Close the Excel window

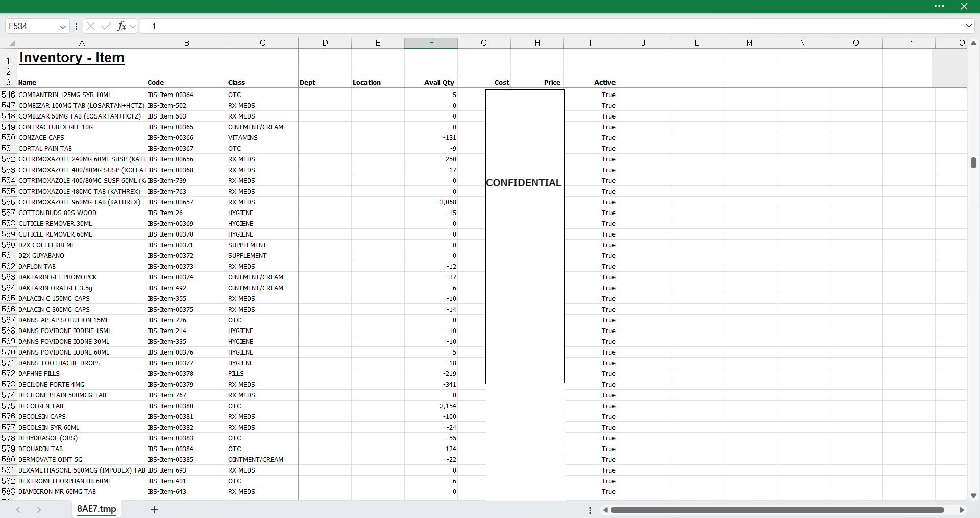coord(964,6)
